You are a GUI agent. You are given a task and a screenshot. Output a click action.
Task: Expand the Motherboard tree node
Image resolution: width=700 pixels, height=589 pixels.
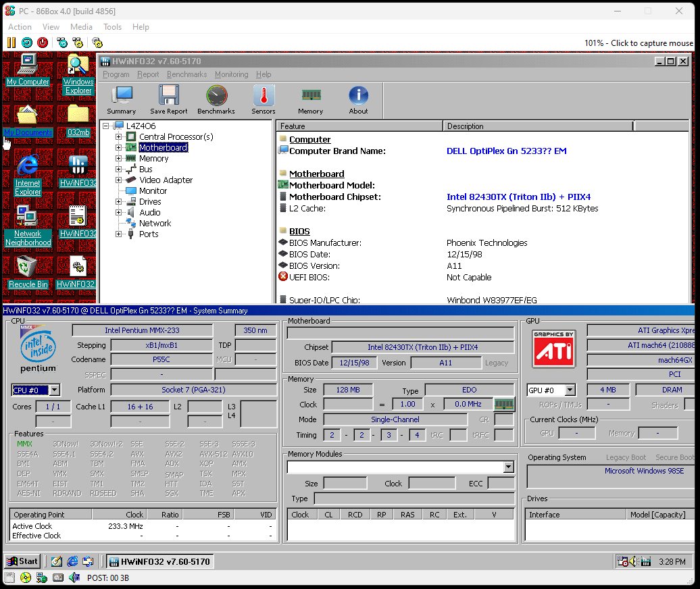pos(118,147)
